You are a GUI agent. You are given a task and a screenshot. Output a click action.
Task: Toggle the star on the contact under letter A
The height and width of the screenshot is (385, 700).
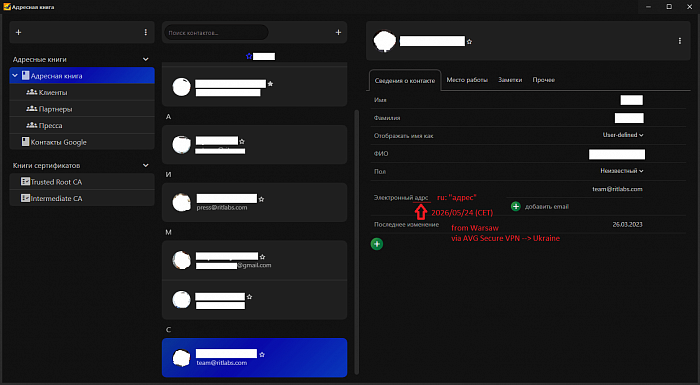(x=242, y=141)
